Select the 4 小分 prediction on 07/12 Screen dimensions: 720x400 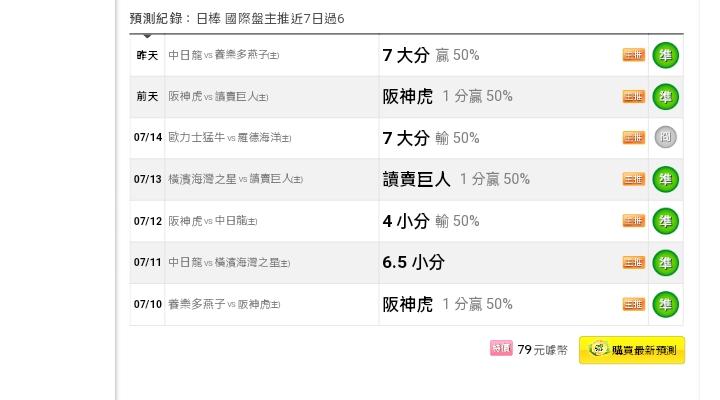pyautogui.click(x=406, y=221)
